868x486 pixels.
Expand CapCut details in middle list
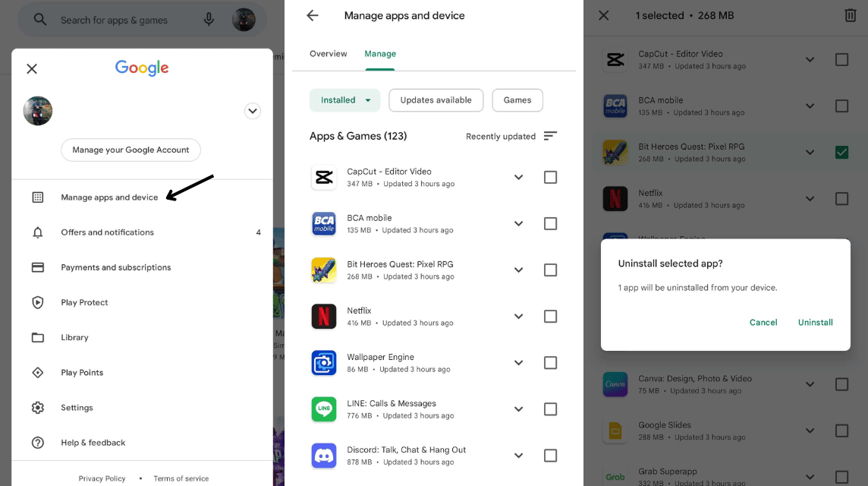(519, 178)
